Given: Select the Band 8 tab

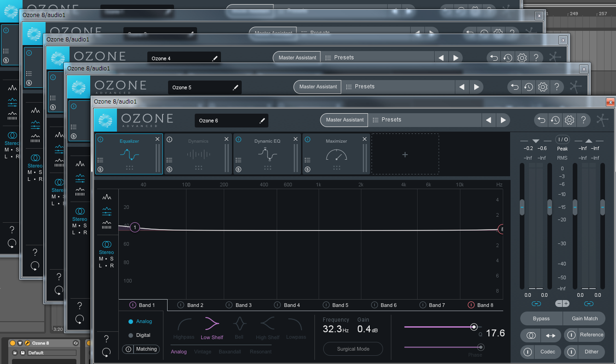Looking at the screenshot, I should (x=481, y=305).
